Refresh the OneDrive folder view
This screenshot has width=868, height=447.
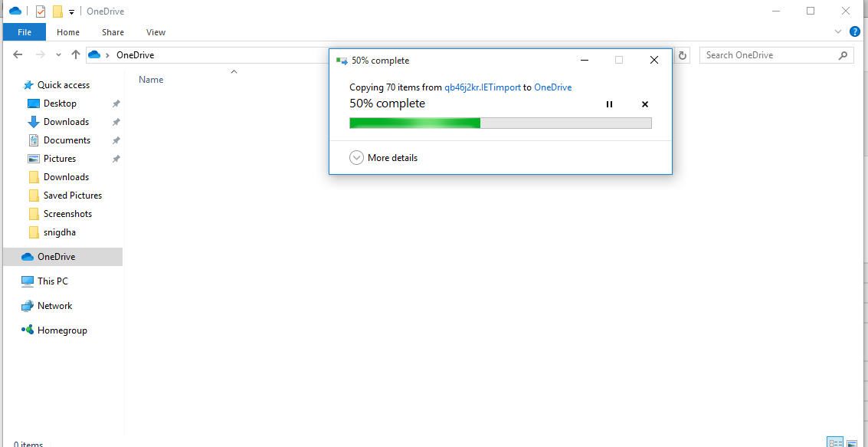[x=683, y=55]
